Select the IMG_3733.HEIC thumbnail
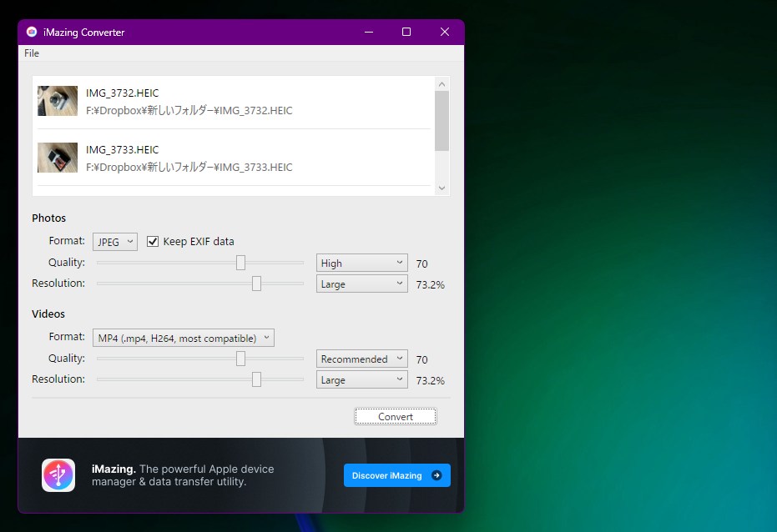The height and width of the screenshot is (532, 777). tap(58, 158)
